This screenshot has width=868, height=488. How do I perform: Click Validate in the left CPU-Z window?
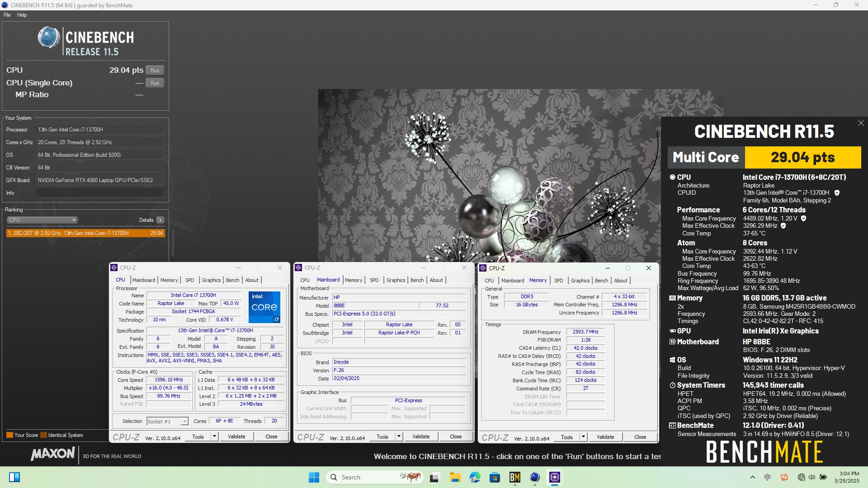pos(236,436)
